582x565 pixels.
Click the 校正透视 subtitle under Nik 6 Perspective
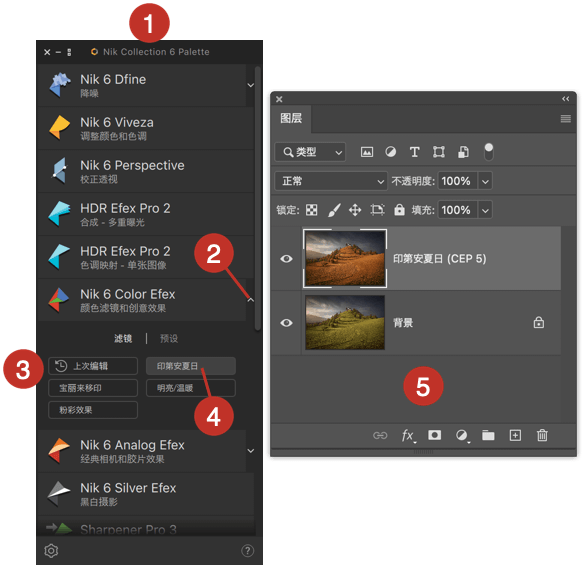coord(99,179)
